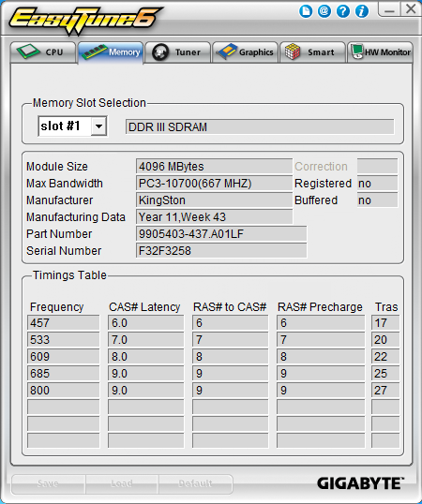Click the blue info icon
The height and width of the screenshot is (504, 422).
click(x=362, y=11)
